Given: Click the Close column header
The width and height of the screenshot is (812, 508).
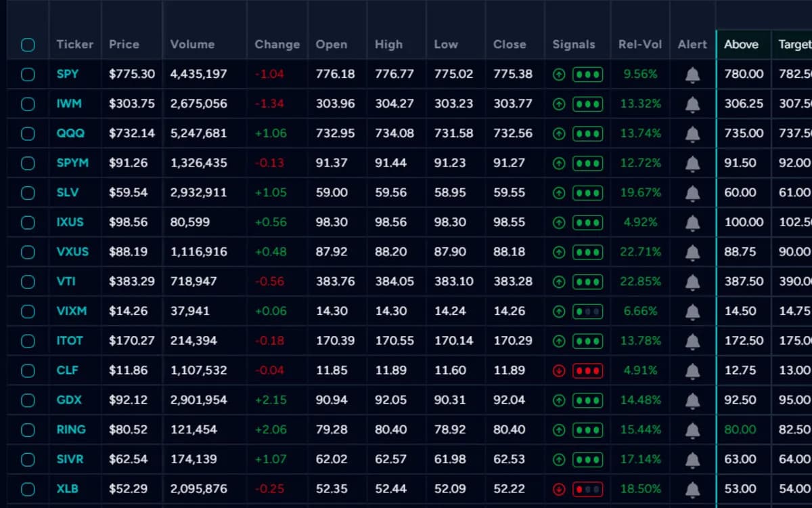Looking at the screenshot, I should pos(510,44).
